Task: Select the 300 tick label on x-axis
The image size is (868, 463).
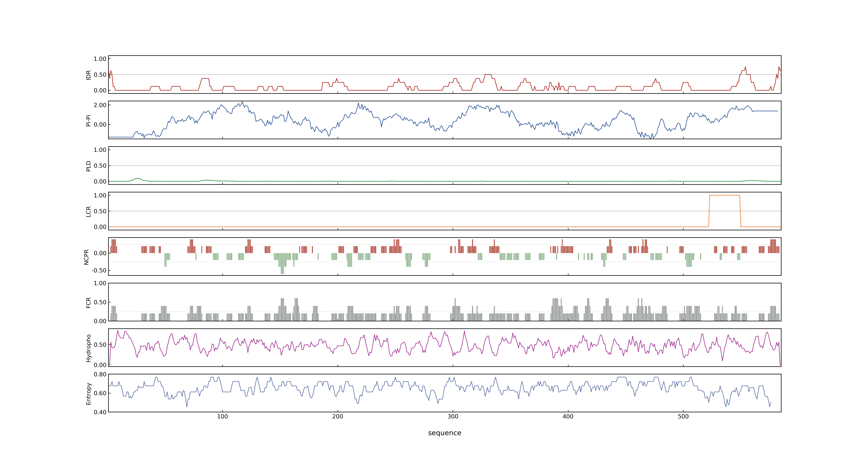Action: click(x=453, y=416)
